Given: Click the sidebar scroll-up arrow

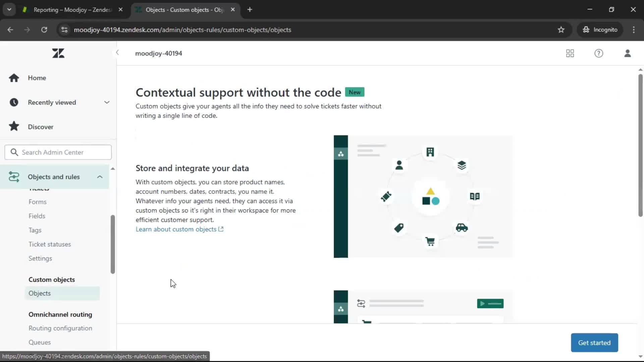Looking at the screenshot, I should point(113,169).
